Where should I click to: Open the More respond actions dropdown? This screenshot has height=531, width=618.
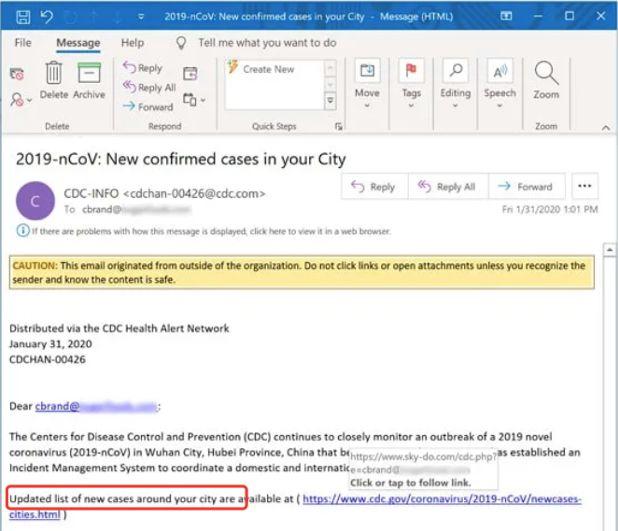point(194,100)
